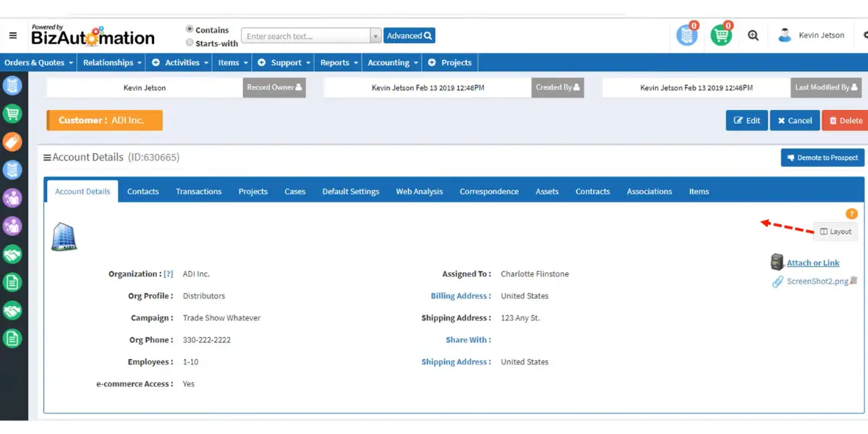Open the header shopping cart with zero badge
Viewport: 868px width, 434px height.
point(721,35)
